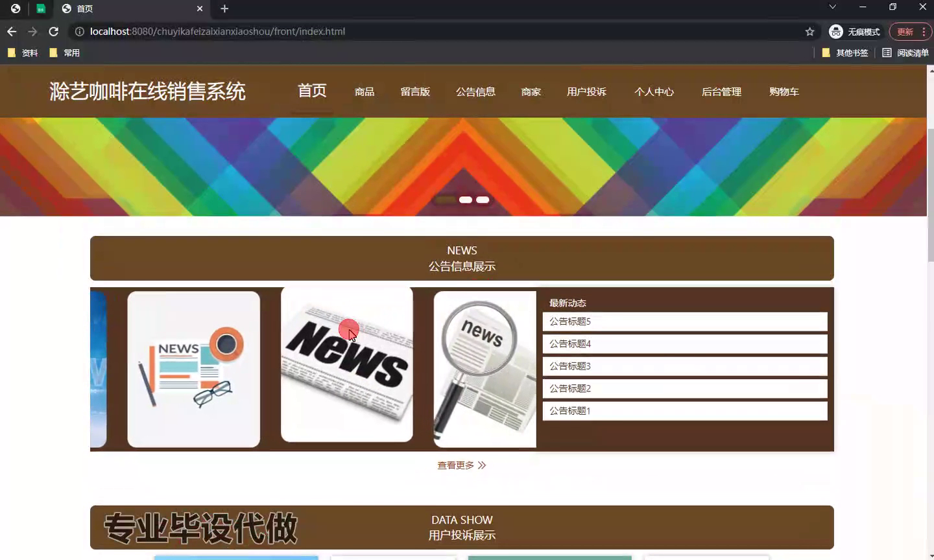Open the folded News newspaper image card
Viewport: 934px width, 560px height.
pos(347,364)
